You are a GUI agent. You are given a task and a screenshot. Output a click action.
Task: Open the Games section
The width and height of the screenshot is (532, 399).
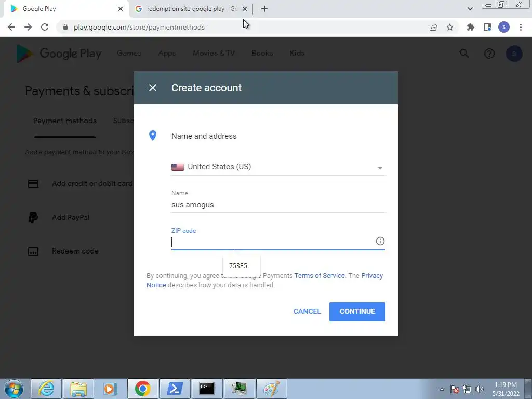[x=129, y=54]
